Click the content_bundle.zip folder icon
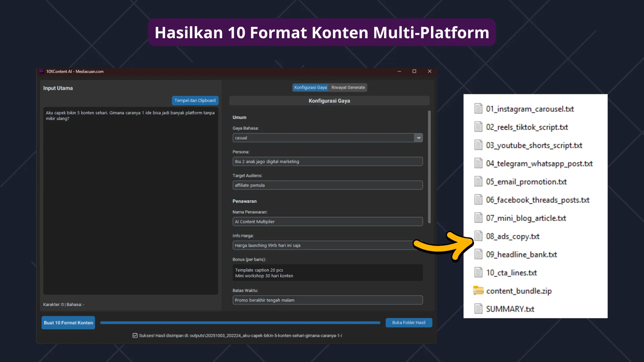Image resolution: width=644 pixels, height=362 pixels. click(478, 291)
